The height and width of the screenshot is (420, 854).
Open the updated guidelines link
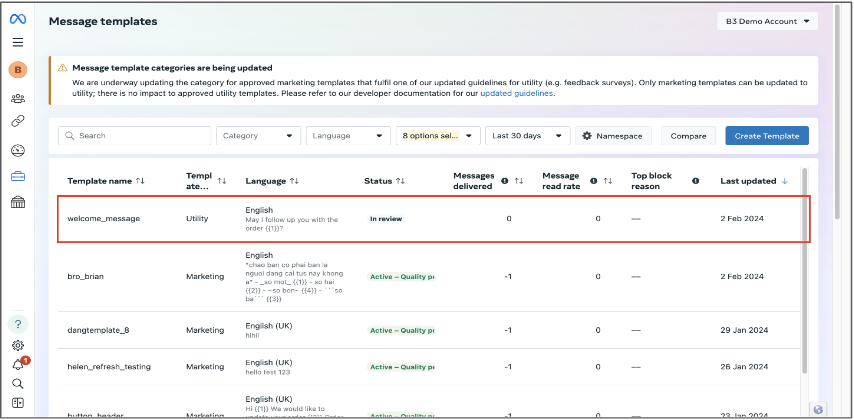click(516, 93)
